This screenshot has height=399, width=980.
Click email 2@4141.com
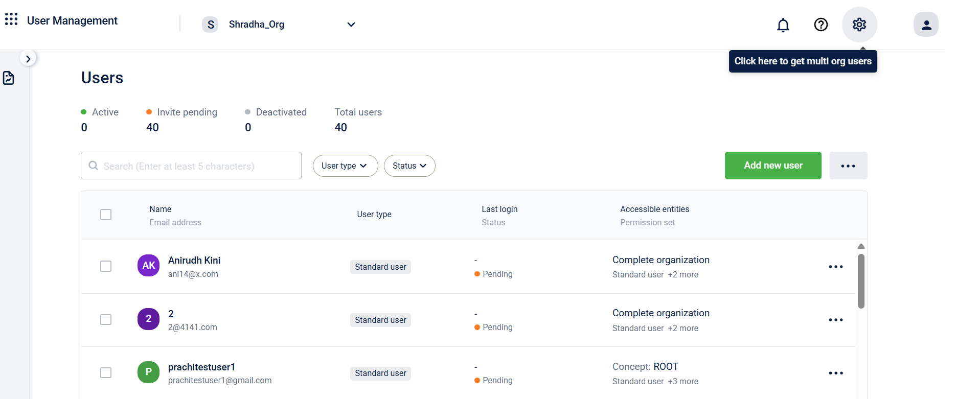193,327
